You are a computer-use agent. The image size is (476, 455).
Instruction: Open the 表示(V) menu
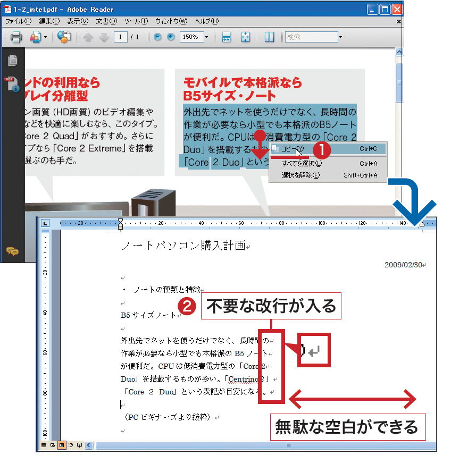pos(78,21)
